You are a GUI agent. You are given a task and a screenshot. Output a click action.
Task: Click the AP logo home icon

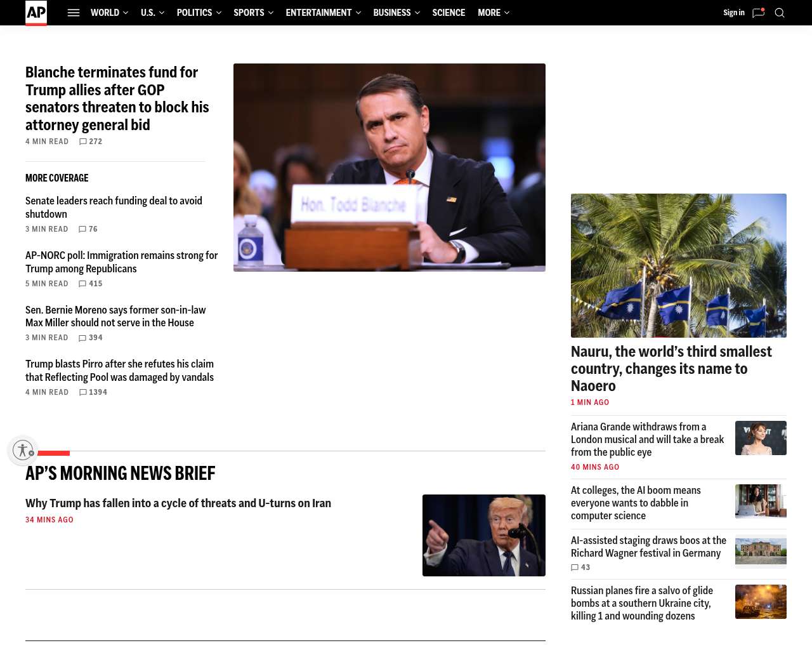pos(36,13)
